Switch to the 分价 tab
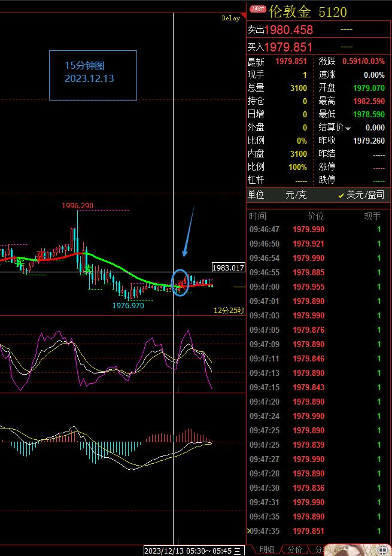The image size is (392, 556). (295, 549)
